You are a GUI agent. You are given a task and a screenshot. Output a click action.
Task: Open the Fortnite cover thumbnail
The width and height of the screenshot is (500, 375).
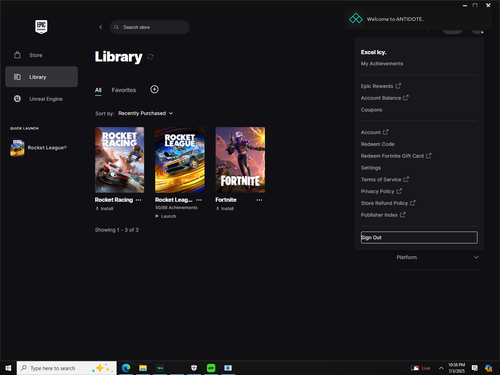point(240,160)
